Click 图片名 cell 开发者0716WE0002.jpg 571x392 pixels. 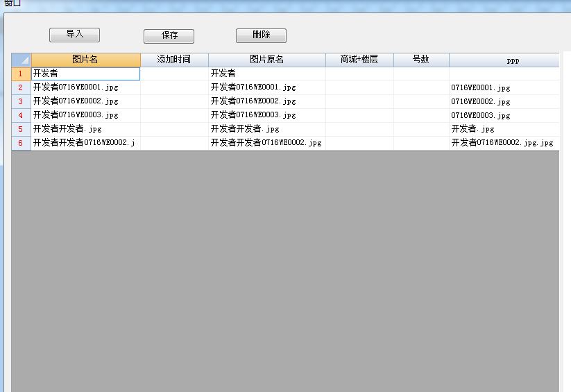[x=85, y=101]
